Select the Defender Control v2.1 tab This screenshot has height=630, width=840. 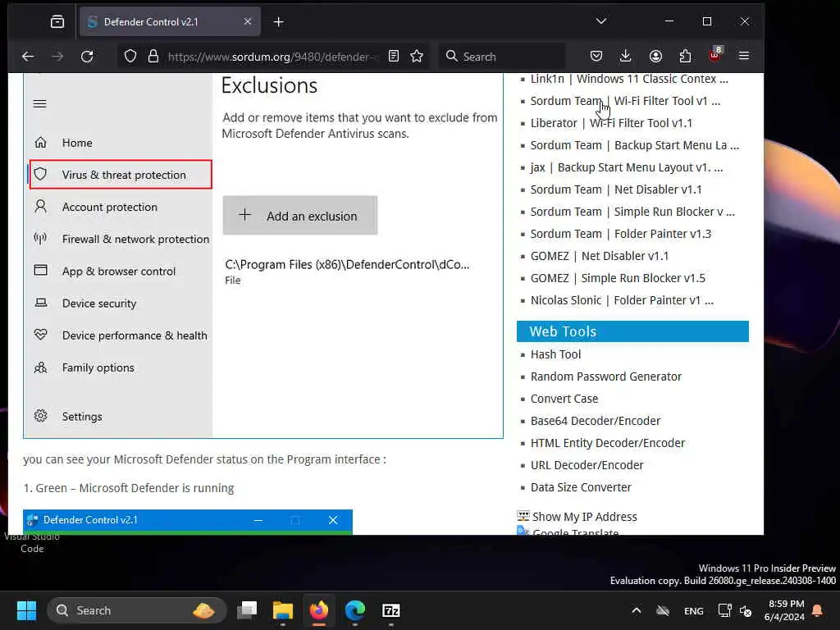click(171, 21)
